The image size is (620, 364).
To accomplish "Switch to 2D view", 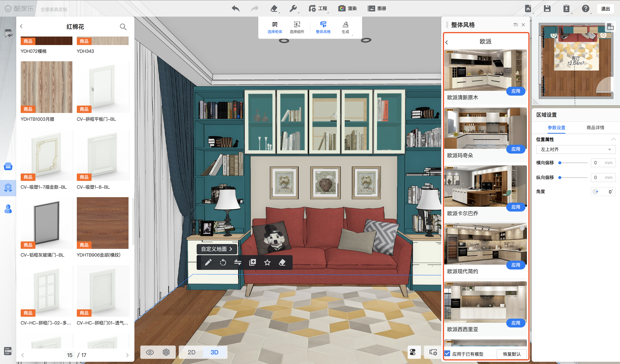I will point(191,352).
